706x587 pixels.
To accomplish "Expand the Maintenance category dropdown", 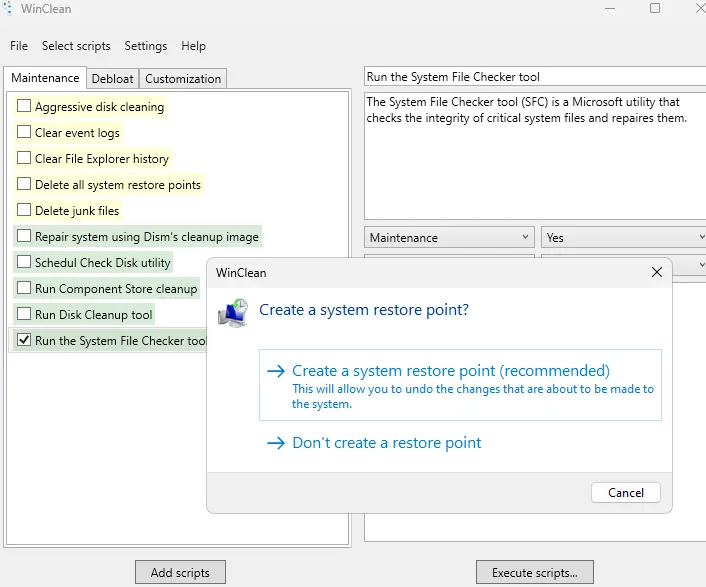I will click(449, 238).
